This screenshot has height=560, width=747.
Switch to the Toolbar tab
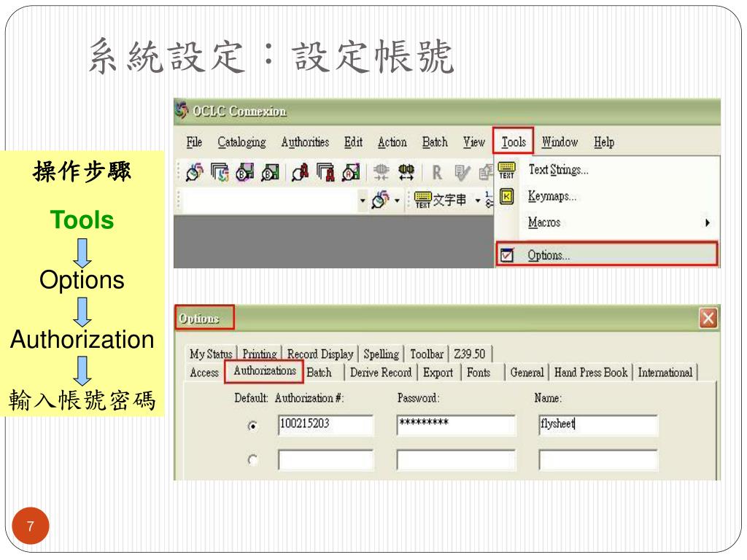(x=427, y=354)
